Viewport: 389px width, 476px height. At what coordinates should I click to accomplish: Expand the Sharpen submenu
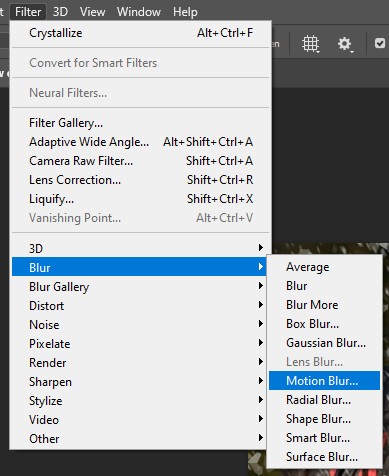(x=140, y=381)
